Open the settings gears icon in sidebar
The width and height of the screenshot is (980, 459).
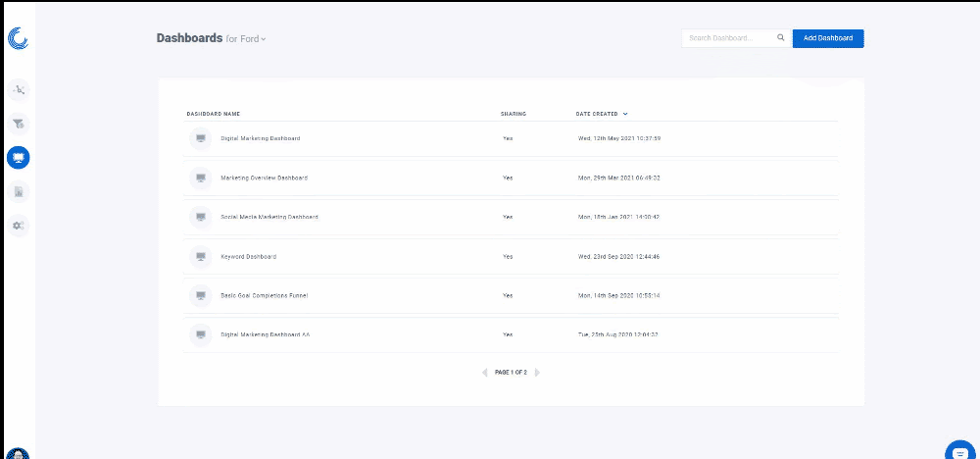click(x=18, y=226)
